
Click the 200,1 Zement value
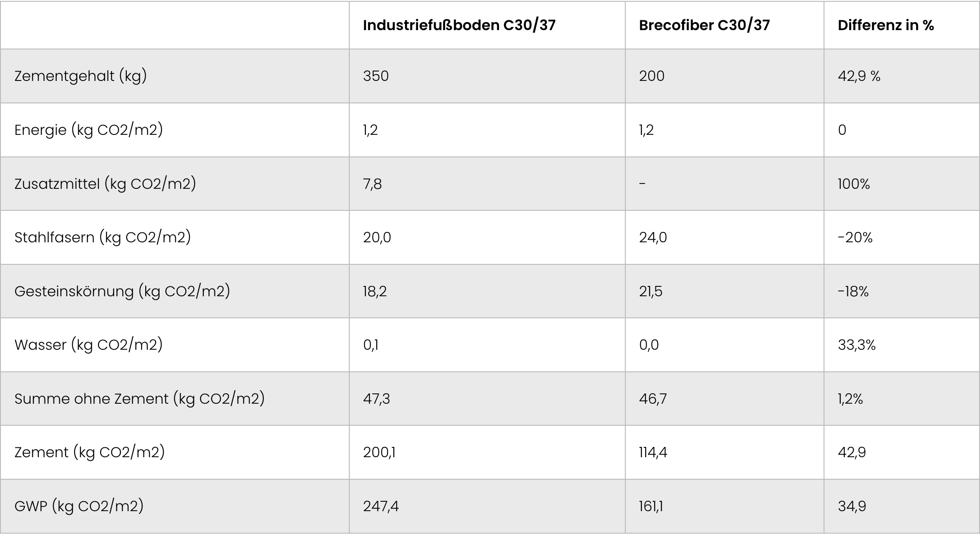point(379,452)
